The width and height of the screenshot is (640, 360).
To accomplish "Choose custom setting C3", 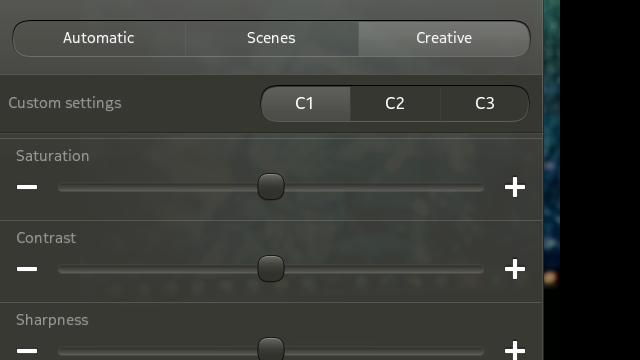I will [x=485, y=103].
